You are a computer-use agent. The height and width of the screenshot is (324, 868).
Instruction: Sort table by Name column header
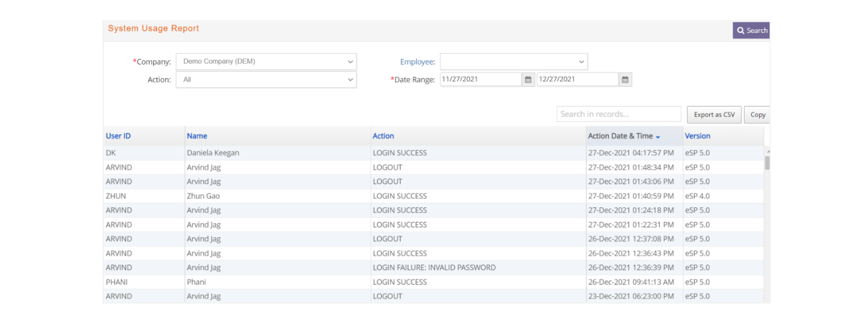click(197, 136)
